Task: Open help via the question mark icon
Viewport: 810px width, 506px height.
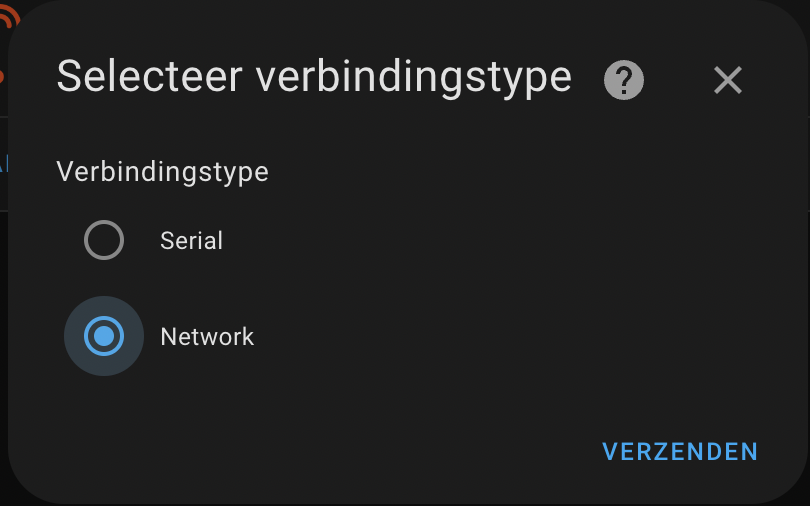Action: click(x=624, y=80)
